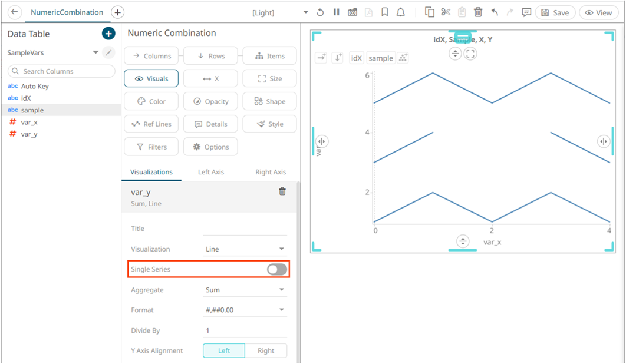
Task: Open the Visualization type dropdown
Action: tap(245, 249)
